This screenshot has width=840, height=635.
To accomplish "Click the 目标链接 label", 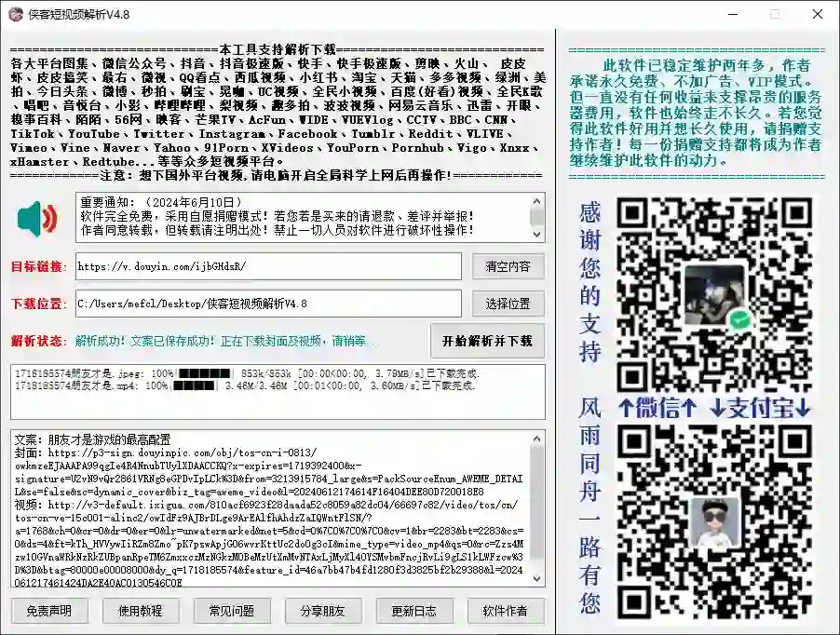I will pos(37,266).
